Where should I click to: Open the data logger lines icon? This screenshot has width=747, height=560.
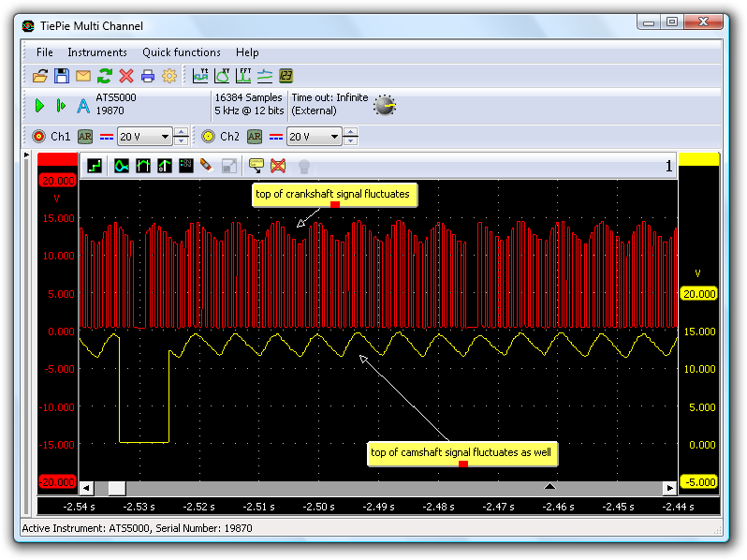pyautogui.click(x=265, y=76)
